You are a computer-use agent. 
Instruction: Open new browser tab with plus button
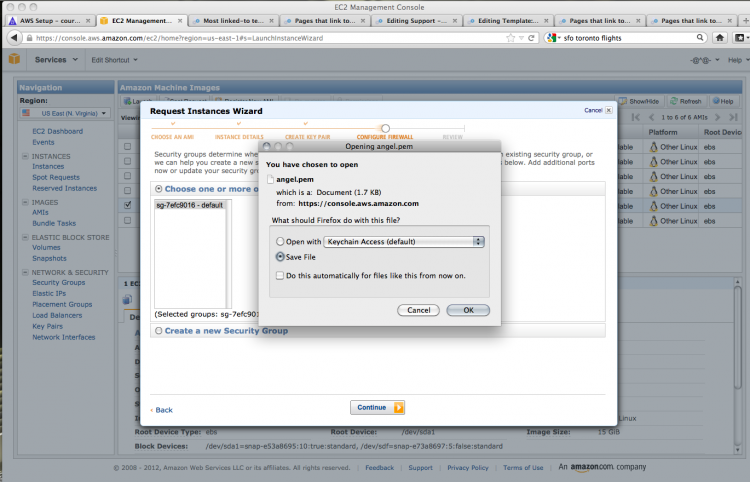(x=744, y=21)
